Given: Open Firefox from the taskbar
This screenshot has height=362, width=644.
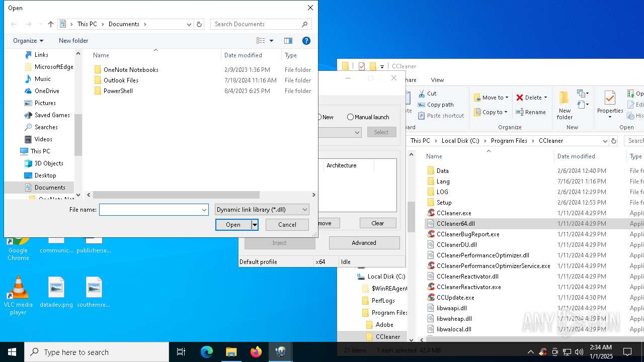Looking at the screenshot, I should [x=256, y=352].
